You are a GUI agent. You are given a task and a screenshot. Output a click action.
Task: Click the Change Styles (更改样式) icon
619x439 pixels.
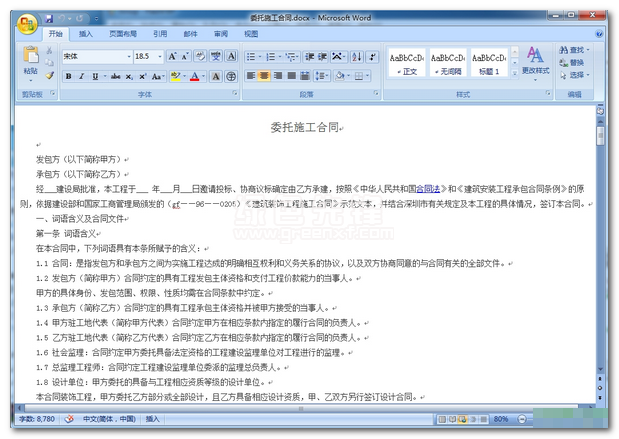point(535,60)
